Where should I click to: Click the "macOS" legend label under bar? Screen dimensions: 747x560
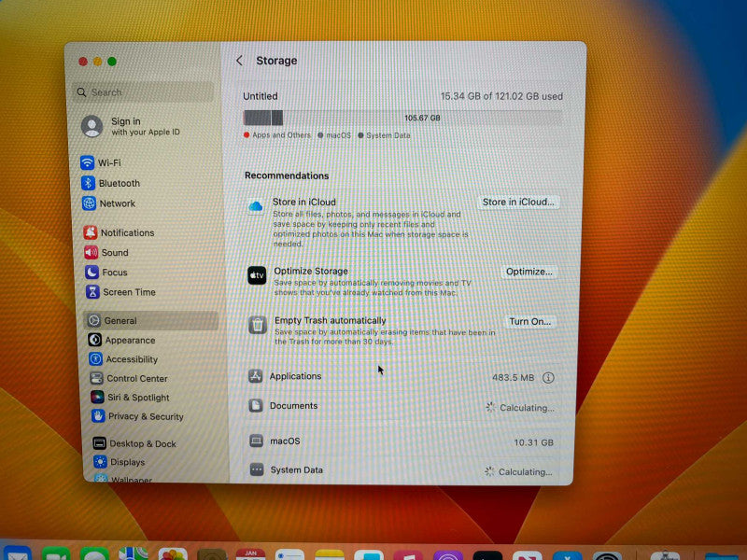click(x=338, y=135)
